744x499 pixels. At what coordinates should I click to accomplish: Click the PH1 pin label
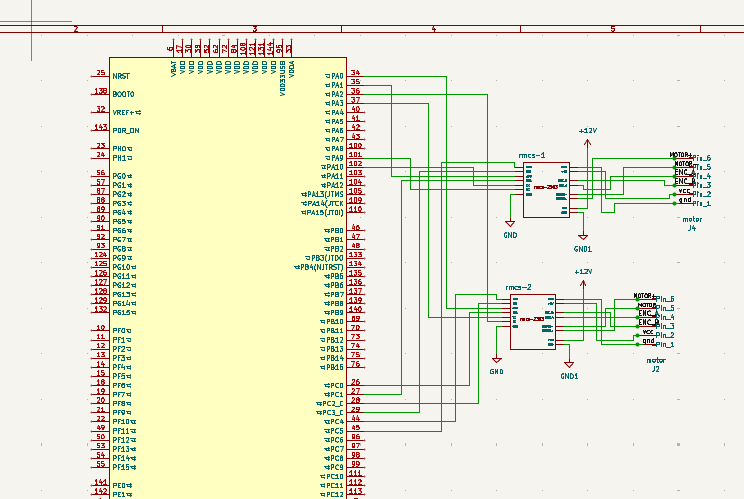pos(122,158)
